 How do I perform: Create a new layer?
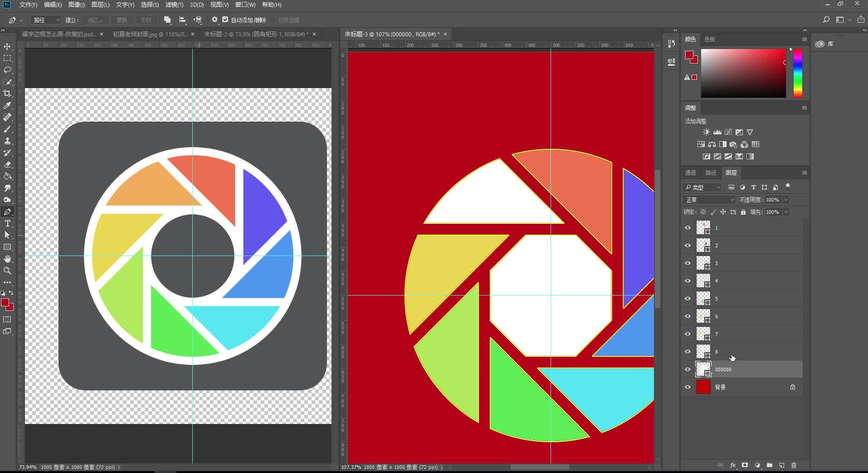coord(782,465)
